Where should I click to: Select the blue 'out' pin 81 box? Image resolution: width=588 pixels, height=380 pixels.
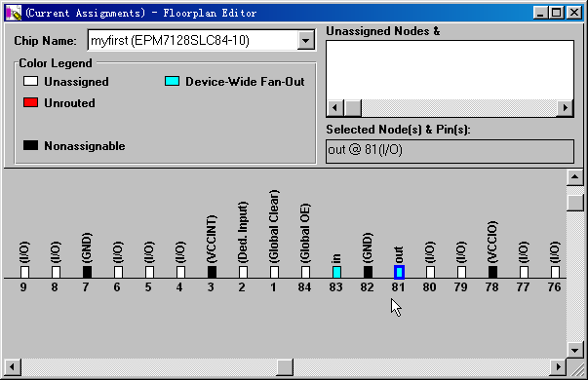(x=399, y=272)
